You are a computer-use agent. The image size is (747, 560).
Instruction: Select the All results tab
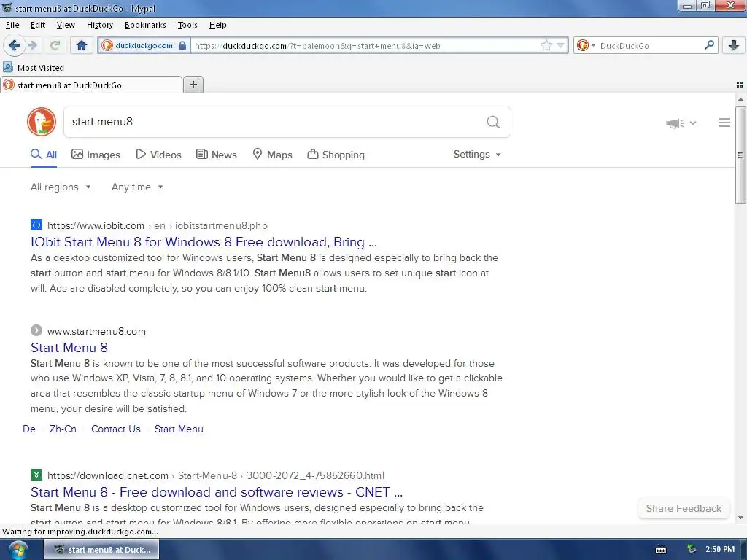(44, 155)
